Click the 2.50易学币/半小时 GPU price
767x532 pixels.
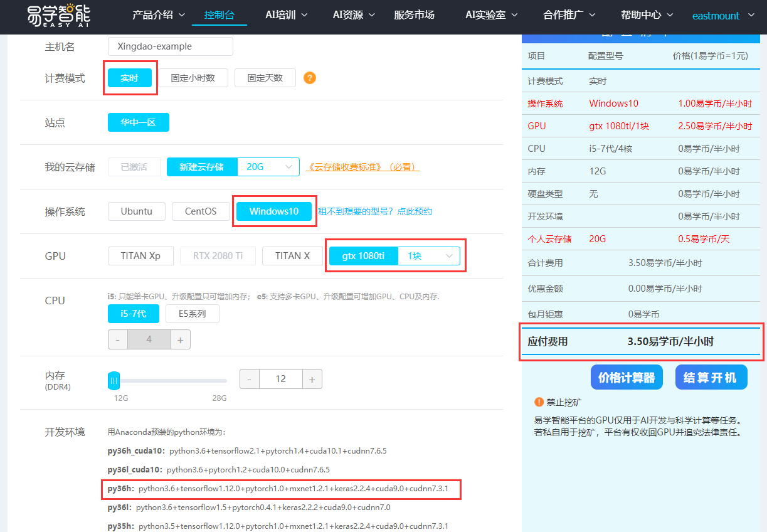click(715, 126)
